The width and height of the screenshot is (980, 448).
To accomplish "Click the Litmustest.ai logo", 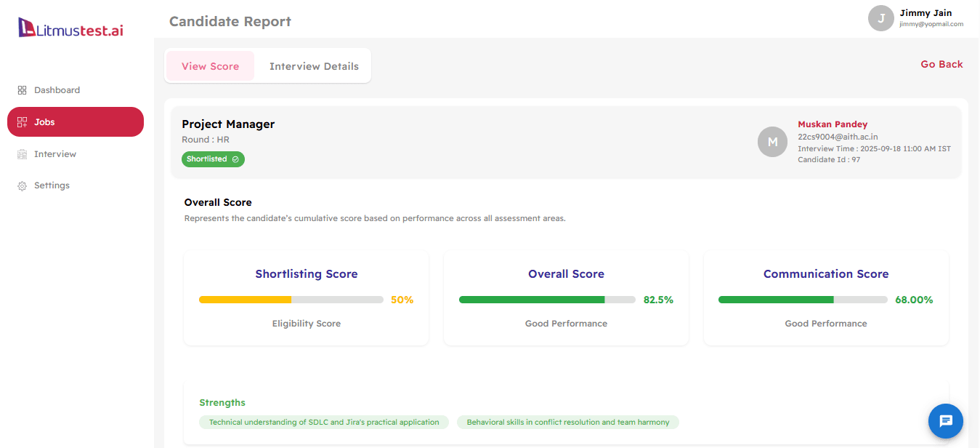I will point(69,26).
